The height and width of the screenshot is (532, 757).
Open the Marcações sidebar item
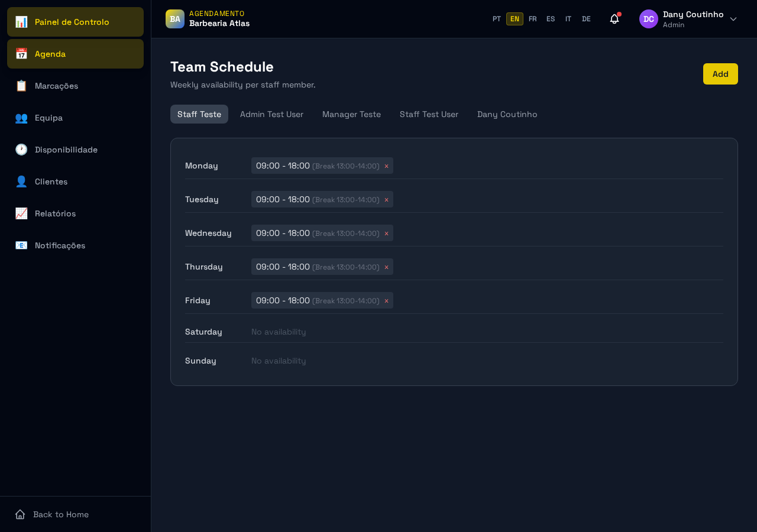pyautogui.click(x=75, y=86)
